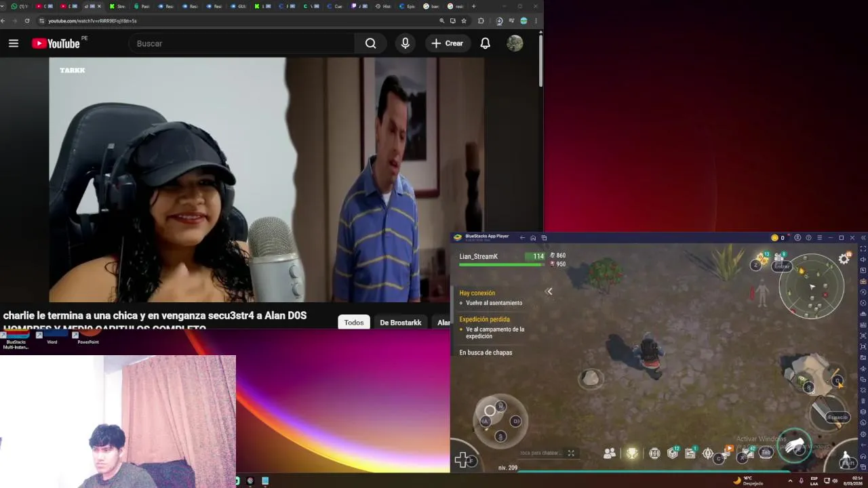Click BlueStacks title bar home icon
The width and height of the screenshot is (868, 488).
tap(533, 238)
